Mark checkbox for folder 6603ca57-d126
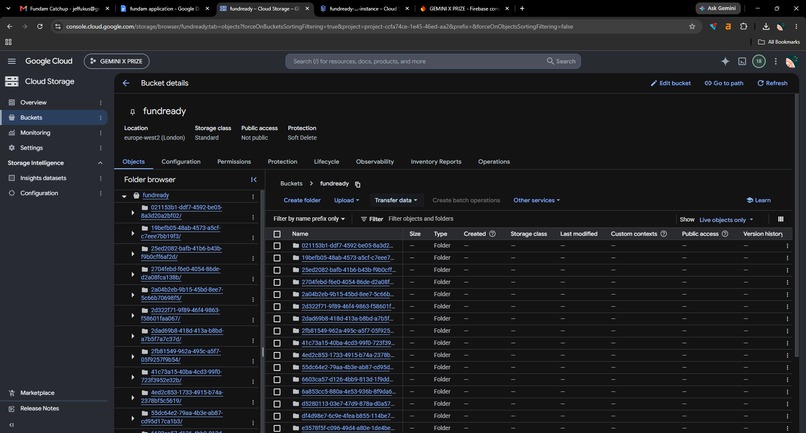Image resolution: width=806 pixels, height=433 pixels. (277, 380)
